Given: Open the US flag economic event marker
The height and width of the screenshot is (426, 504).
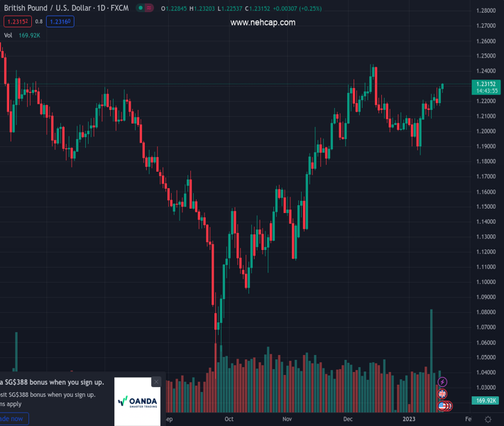Looking at the screenshot, I should (443, 405).
